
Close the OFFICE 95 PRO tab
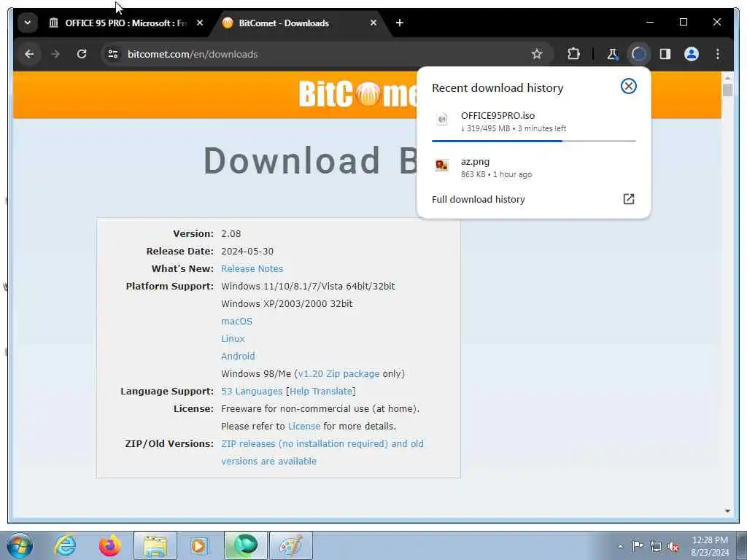click(200, 23)
